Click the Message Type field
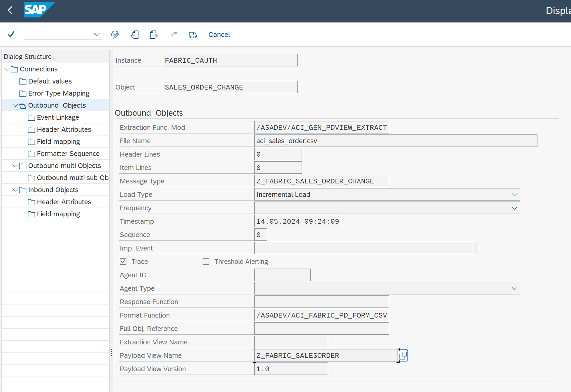Screen dimensions: 571x392 [x=322, y=181]
